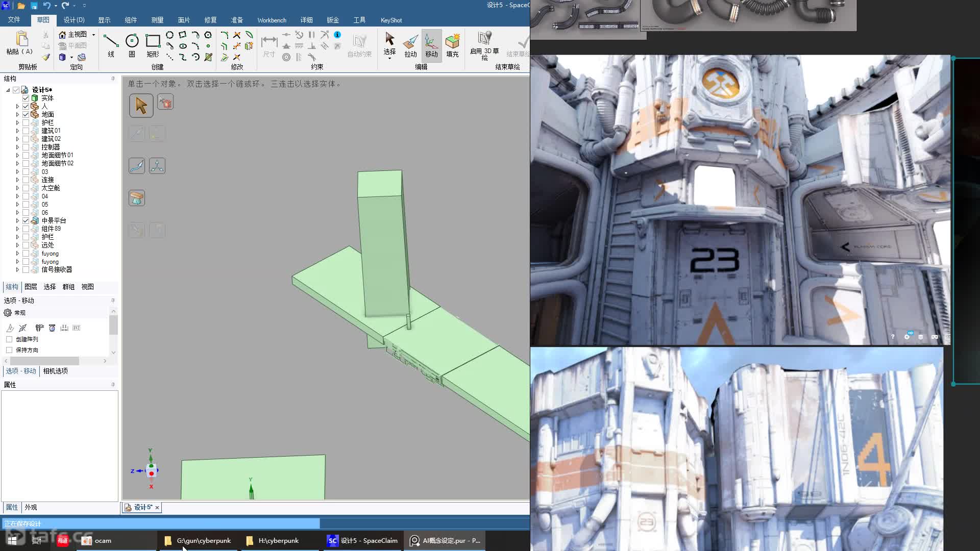Viewport: 980px width, 551px height.
Task: Toggle visibility checkbox for 中景平台
Action: click(26, 220)
